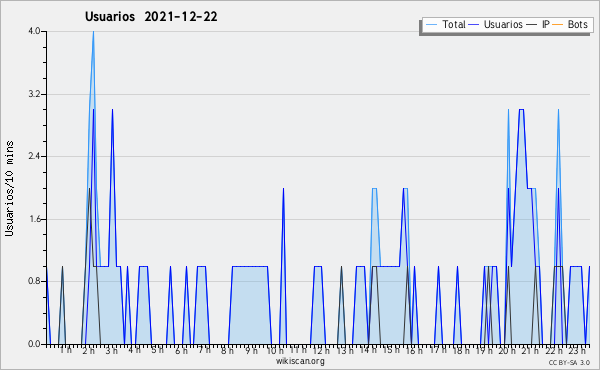Click the Total legend entry
This screenshot has width=600, height=370.
tap(453, 24)
